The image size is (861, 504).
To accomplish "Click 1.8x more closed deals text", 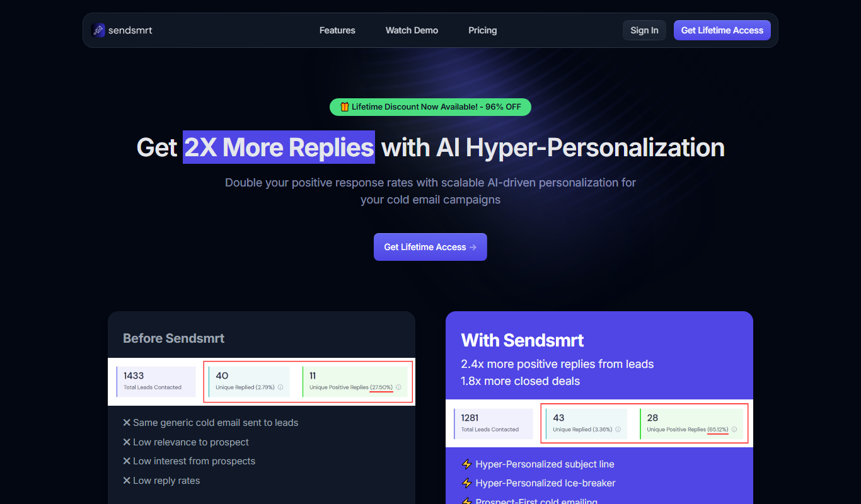I will [x=521, y=381].
